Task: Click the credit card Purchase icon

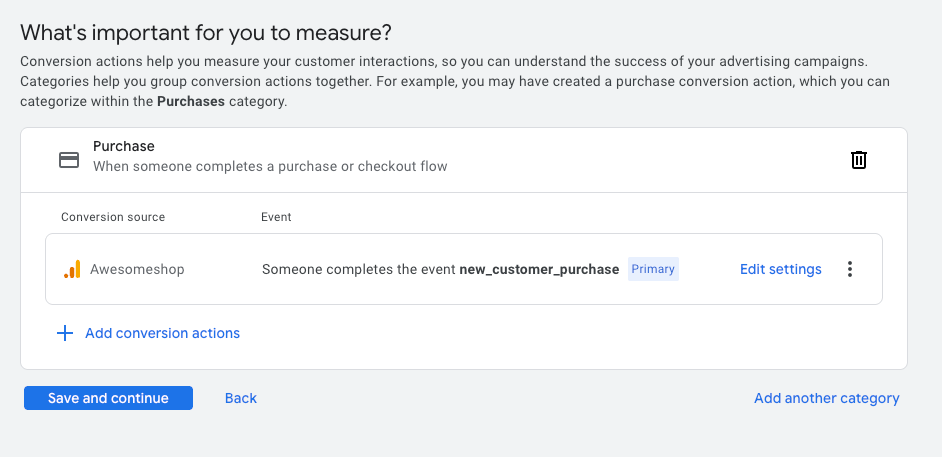Action: (x=69, y=159)
